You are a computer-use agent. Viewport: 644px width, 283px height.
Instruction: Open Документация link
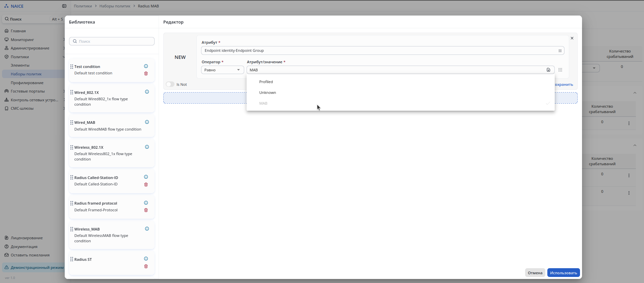(24, 247)
